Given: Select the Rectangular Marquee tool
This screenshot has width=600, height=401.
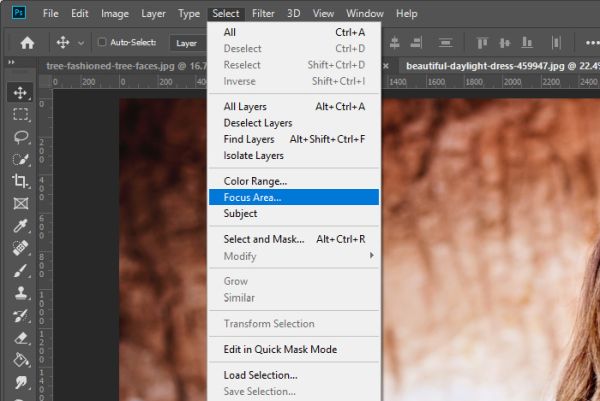Looking at the screenshot, I should (21, 114).
